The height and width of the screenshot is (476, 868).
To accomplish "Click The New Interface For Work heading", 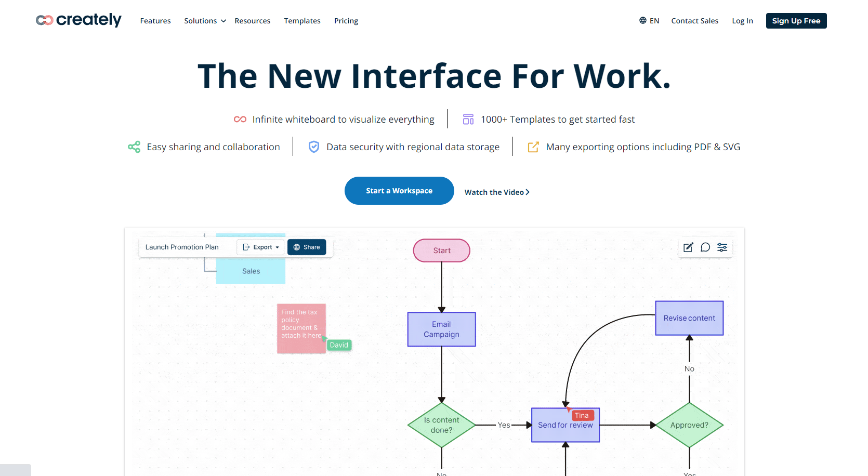I will coord(434,76).
